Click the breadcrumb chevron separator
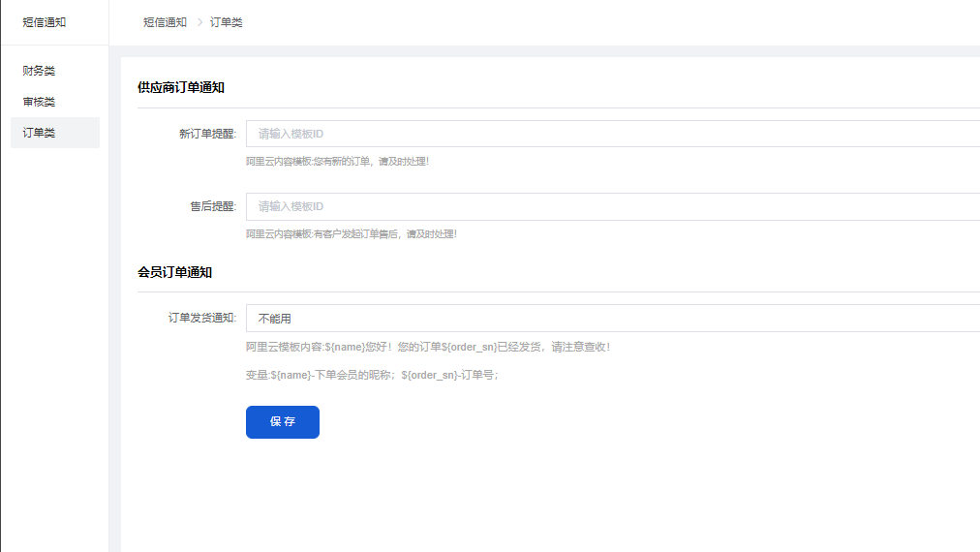 coord(199,22)
